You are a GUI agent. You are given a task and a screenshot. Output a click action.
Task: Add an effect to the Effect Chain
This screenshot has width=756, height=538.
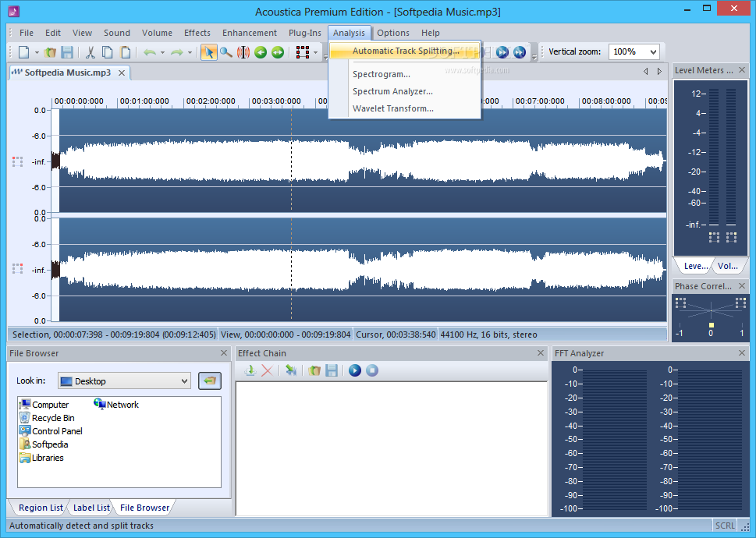(250, 370)
